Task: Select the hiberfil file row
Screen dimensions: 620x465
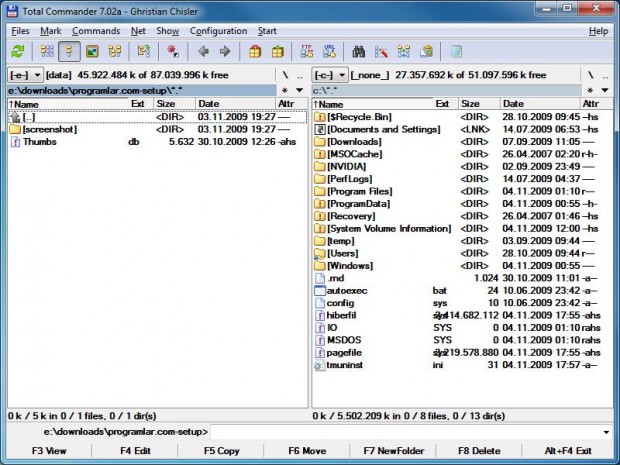Action: 462,316
